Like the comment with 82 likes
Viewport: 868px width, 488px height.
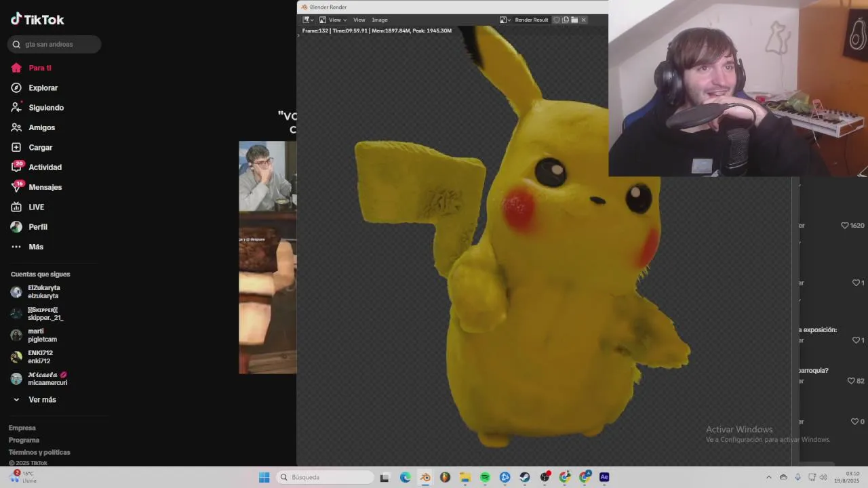852,381
